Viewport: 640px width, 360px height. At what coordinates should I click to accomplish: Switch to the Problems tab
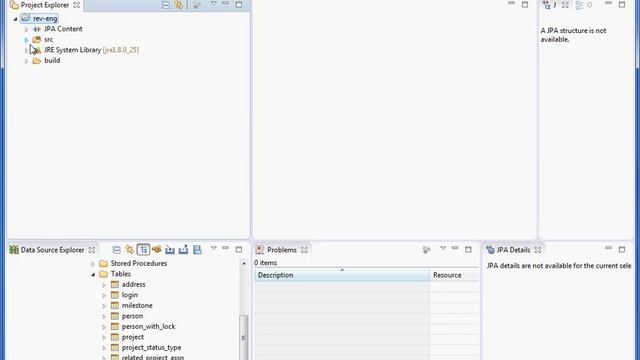[x=282, y=250]
